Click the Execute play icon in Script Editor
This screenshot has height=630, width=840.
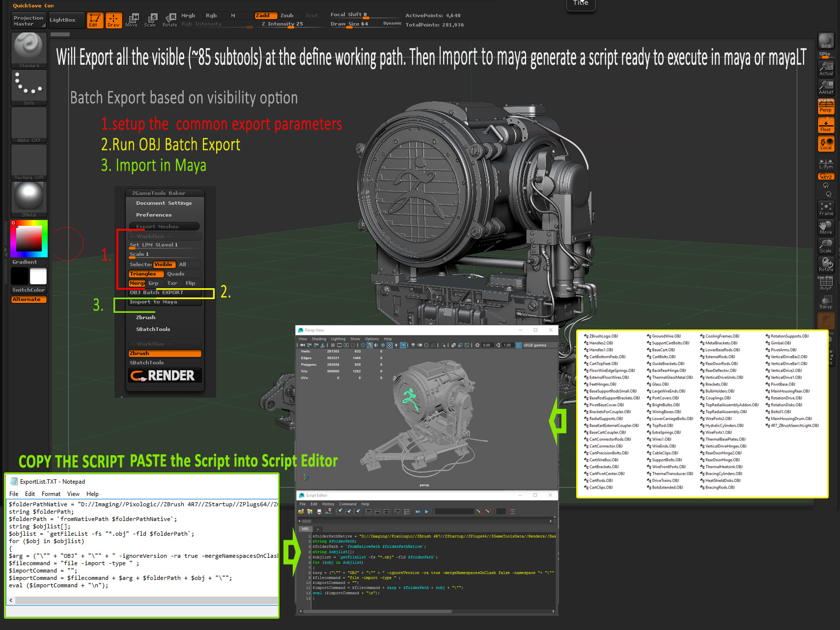click(427, 512)
